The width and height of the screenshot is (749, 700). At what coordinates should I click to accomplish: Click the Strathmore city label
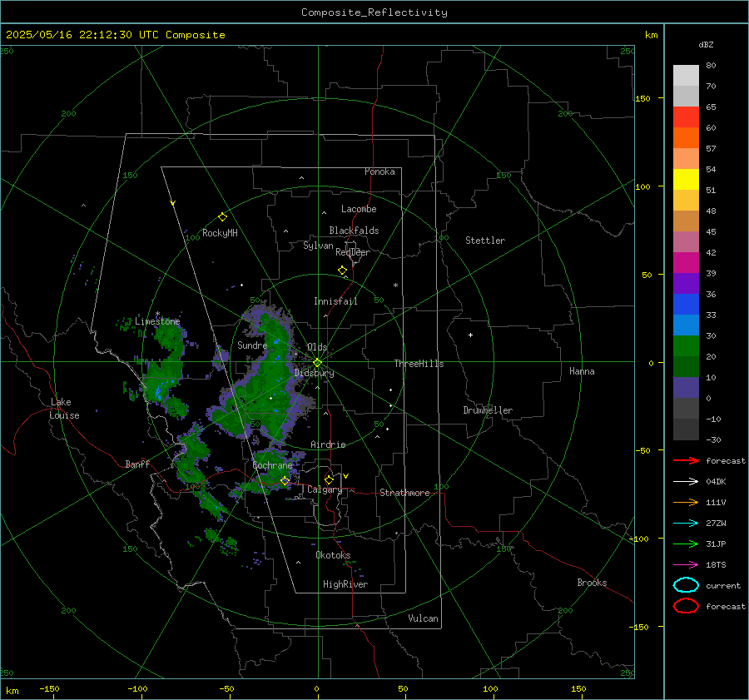pos(404,493)
